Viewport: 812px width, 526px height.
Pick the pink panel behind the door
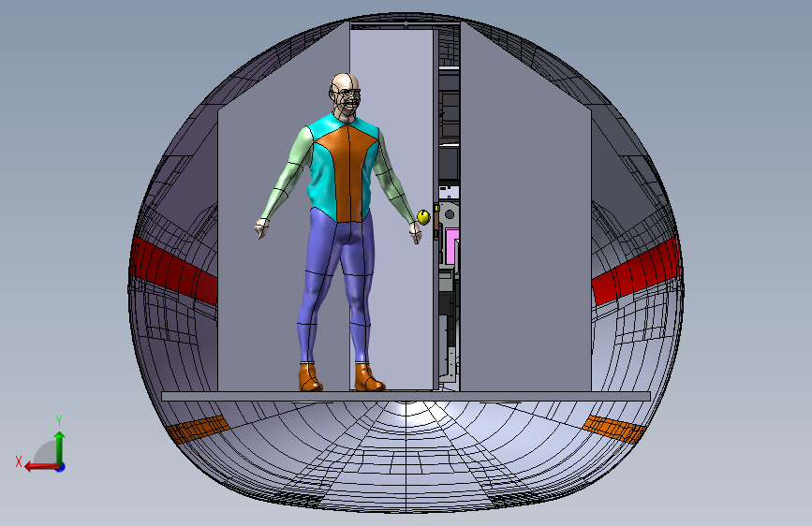click(452, 246)
